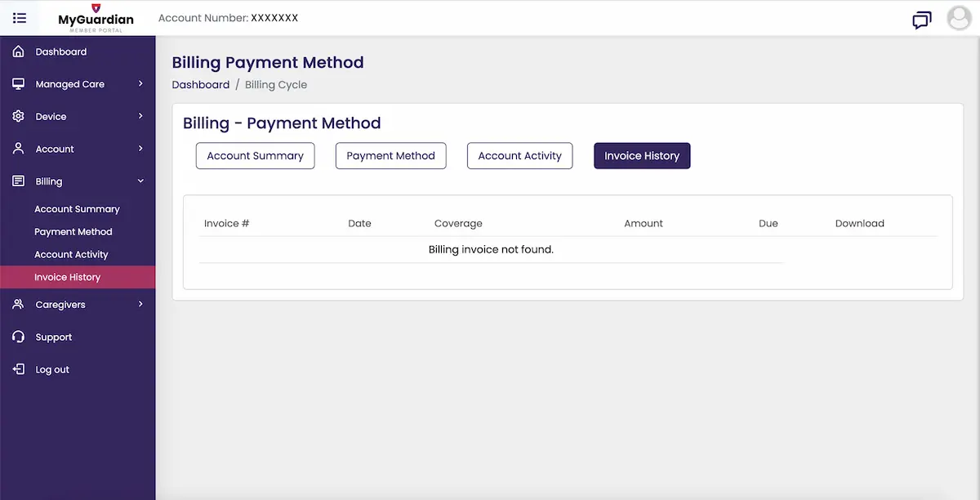980x500 pixels.
Task: Click the Invoice # column header
Action: coord(226,222)
